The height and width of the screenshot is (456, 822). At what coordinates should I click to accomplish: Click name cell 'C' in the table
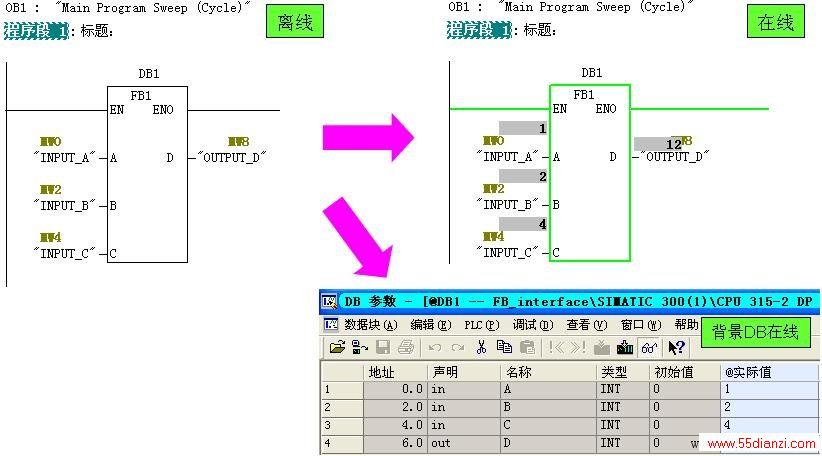click(x=549, y=425)
